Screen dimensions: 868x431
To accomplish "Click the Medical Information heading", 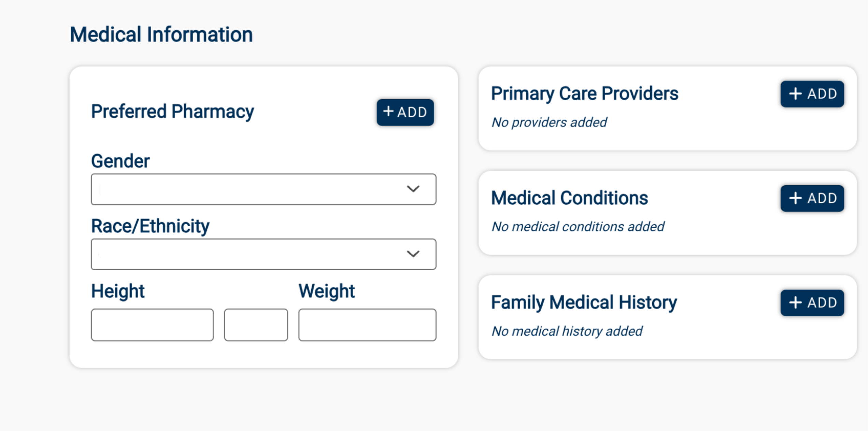I will (x=161, y=35).
